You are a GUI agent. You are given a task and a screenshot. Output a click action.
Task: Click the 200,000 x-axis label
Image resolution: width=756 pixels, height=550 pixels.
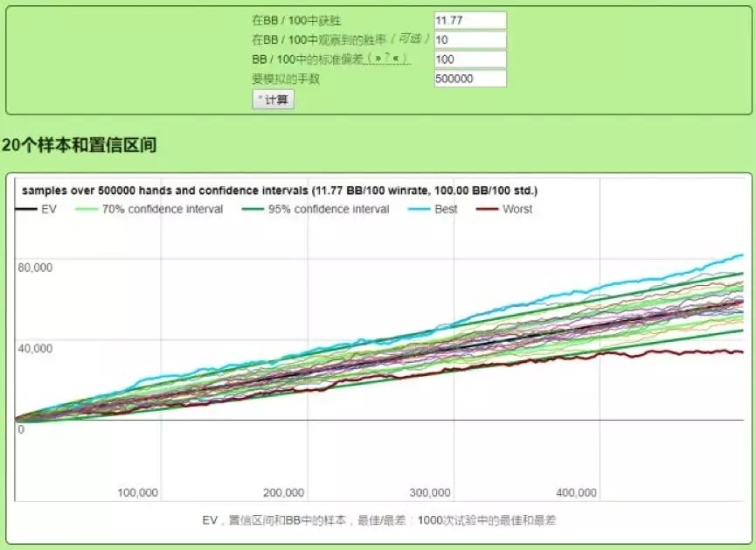pos(284,492)
